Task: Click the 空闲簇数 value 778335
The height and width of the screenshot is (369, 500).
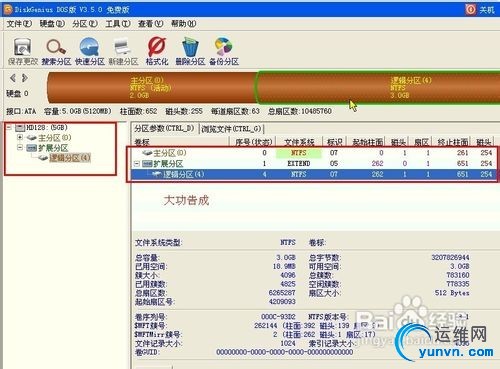Action: tap(458, 284)
